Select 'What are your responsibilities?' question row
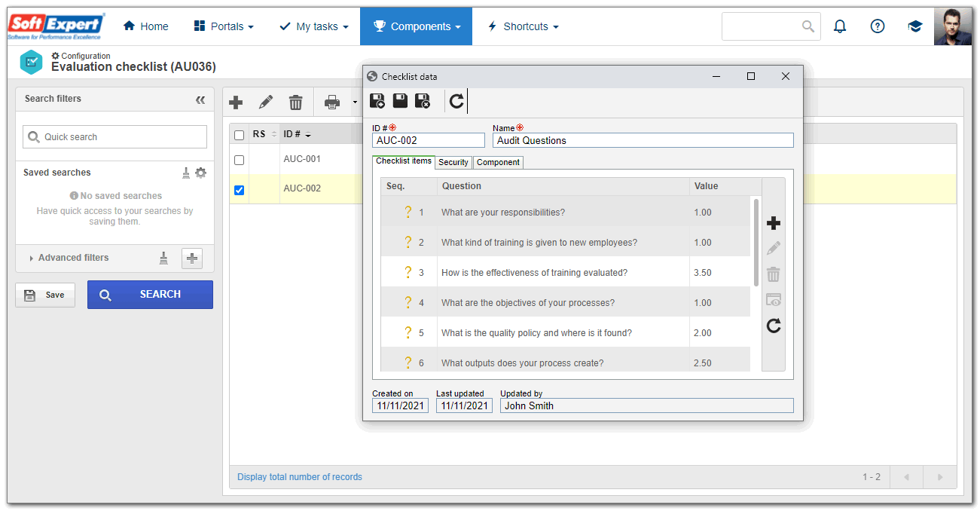Screen dimensions: 980x511 tap(565, 212)
